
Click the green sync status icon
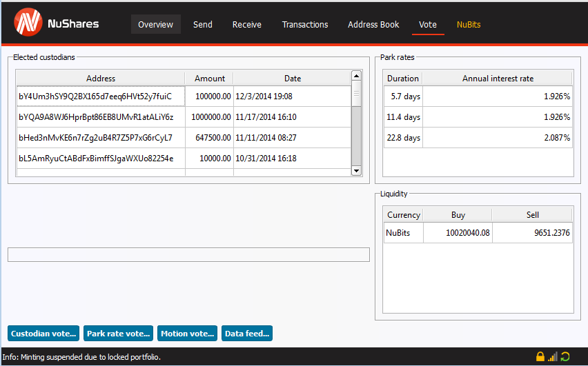point(565,356)
